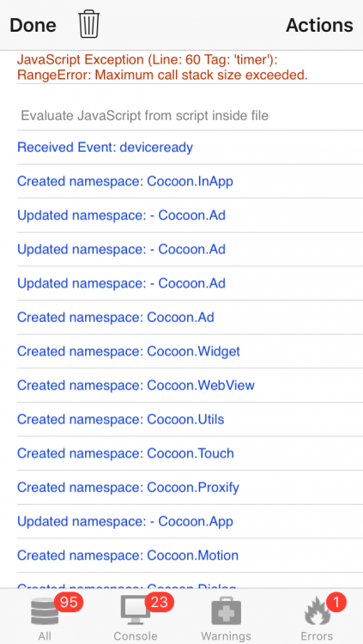The width and height of the screenshot is (363, 644).
Task: Tap the Done button
Action: coord(33,26)
